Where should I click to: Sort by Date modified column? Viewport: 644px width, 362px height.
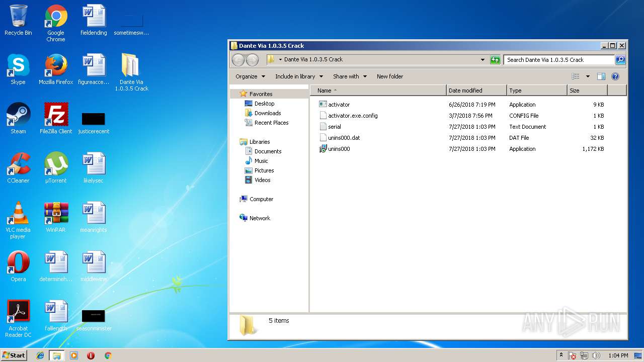pos(476,90)
